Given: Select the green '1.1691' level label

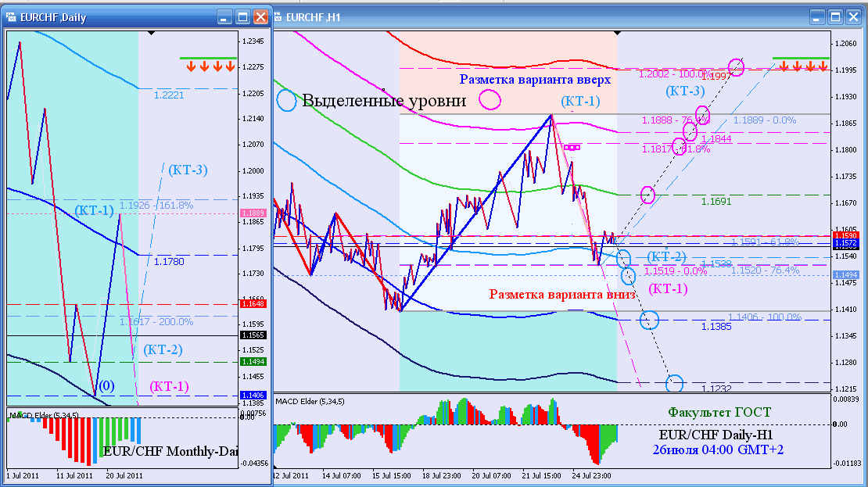Looking at the screenshot, I should 716,202.
